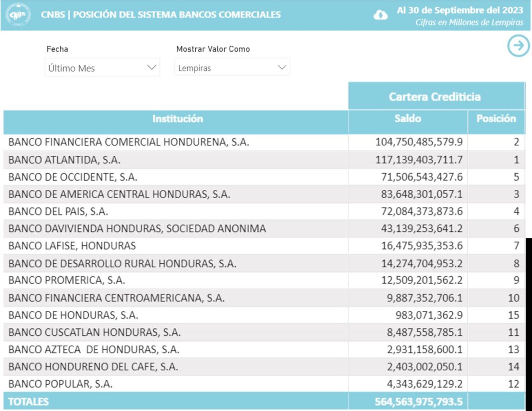This screenshot has width=532, height=411.
Task: Click the Cartera Crediticia header
Action: point(434,97)
